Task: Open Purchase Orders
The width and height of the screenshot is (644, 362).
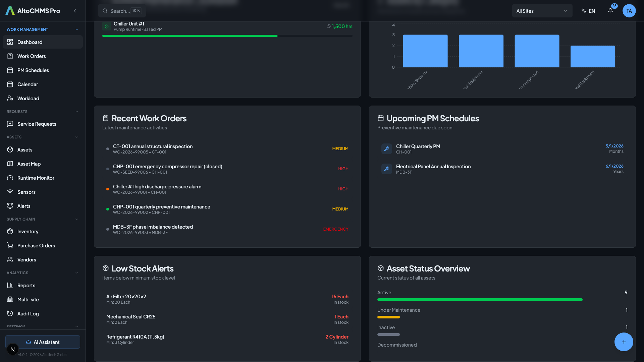Action: click(36, 245)
